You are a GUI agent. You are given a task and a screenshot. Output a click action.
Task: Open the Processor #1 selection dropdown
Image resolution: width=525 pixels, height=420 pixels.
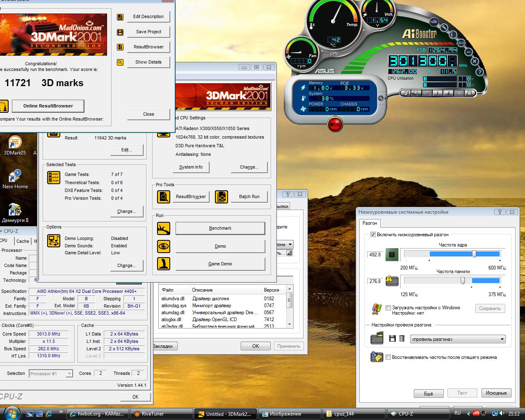click(51, 374)
